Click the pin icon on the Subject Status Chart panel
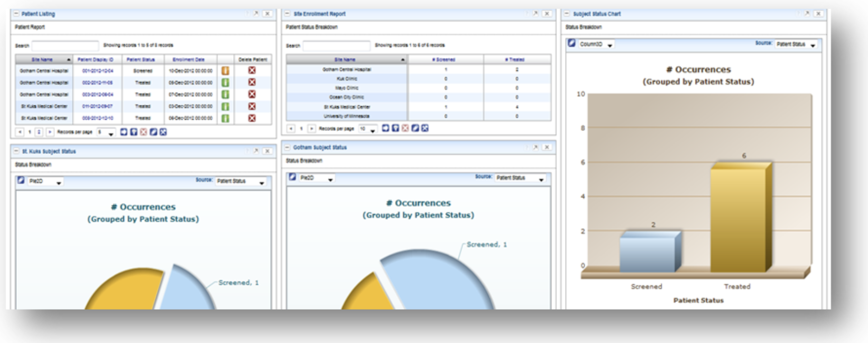 tap(807, 14)
